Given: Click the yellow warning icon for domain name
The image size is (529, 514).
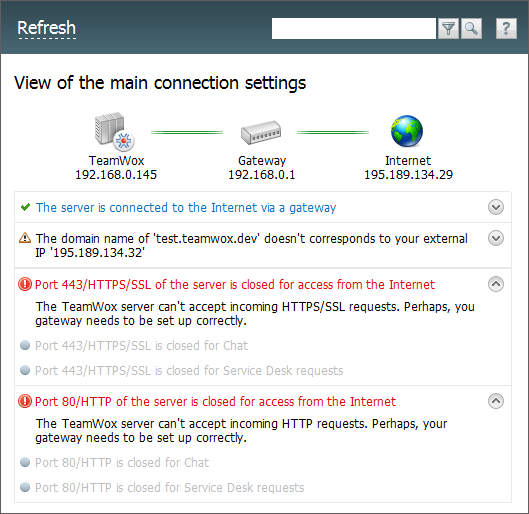Looking at the screenshot, I should [25, 238].
